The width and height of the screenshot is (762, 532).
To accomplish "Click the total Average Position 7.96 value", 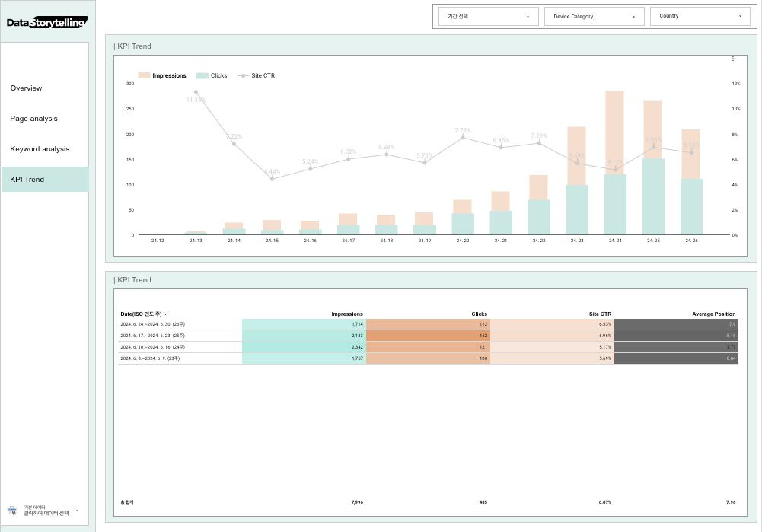I will 731,502.
